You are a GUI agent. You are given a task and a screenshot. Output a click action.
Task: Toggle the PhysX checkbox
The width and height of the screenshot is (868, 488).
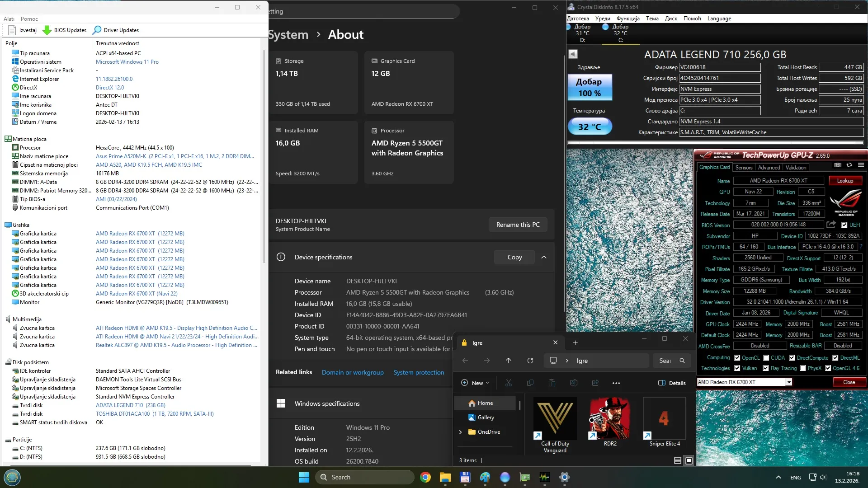[803, 368]
